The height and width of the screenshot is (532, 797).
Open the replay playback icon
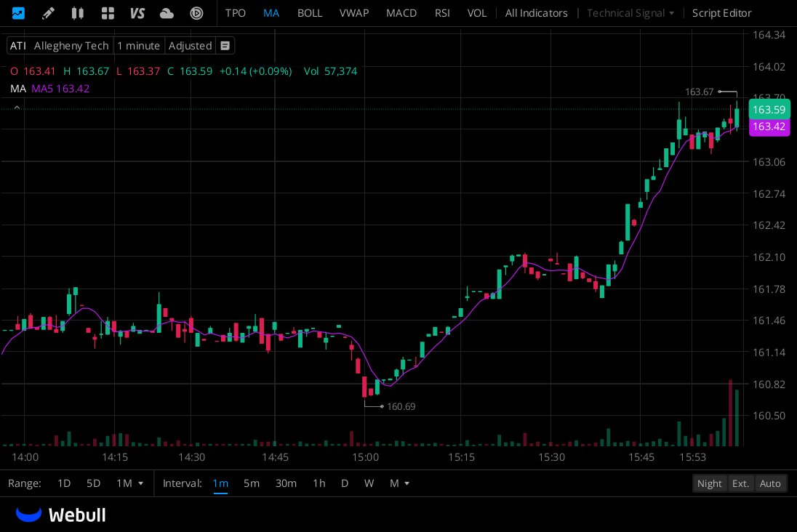click(197, 13)
